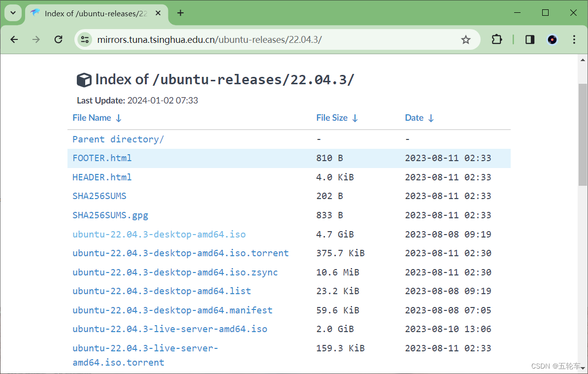
Task: Sort by File Name column
Action: [92, 118]
